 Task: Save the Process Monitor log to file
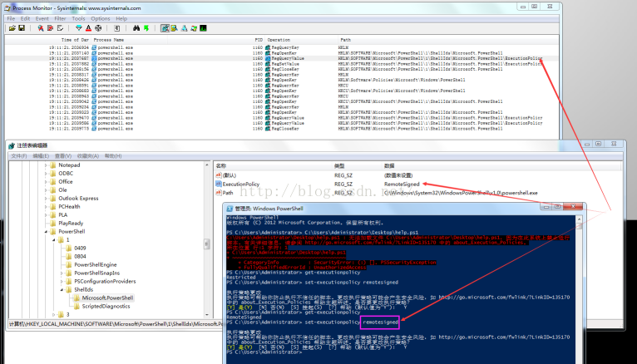(x=22, y=28)
